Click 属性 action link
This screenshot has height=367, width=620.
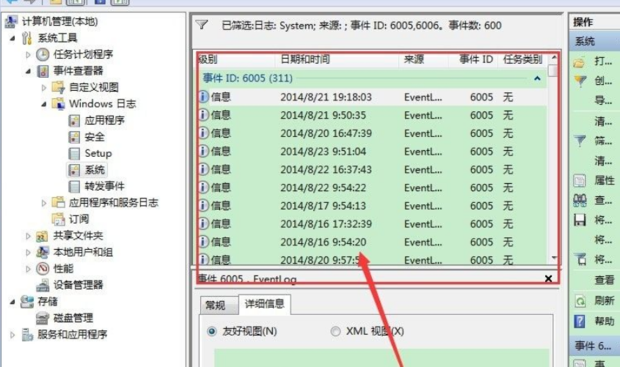click(604, 181)
